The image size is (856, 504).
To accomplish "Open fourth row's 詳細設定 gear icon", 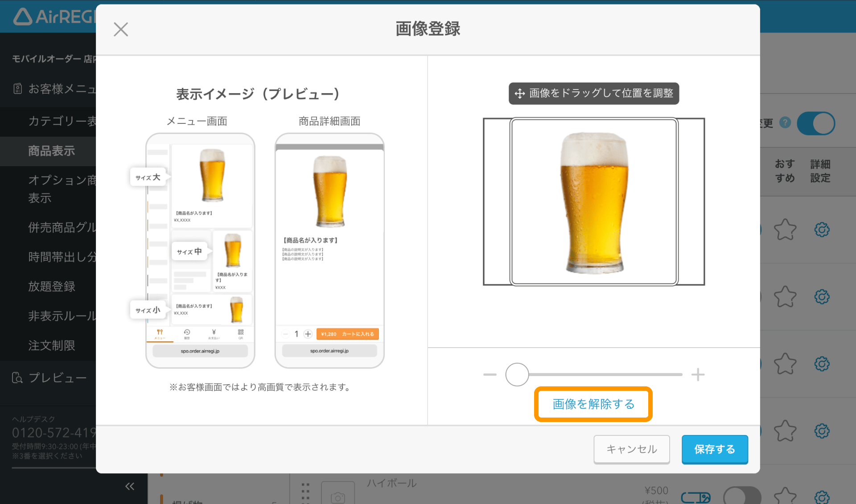I will point(822,431).
